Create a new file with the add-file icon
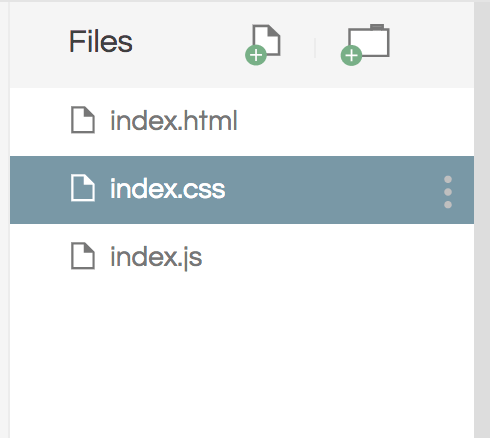Viewport: 490px width, 438px height. (x=263, y=44)
